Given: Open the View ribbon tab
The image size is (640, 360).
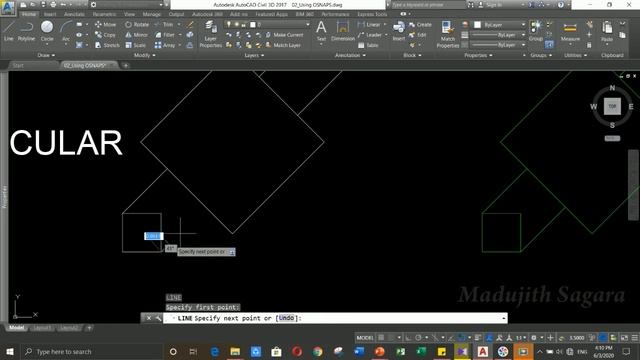Looking at the screenshot, I should [x=129, y=14].
